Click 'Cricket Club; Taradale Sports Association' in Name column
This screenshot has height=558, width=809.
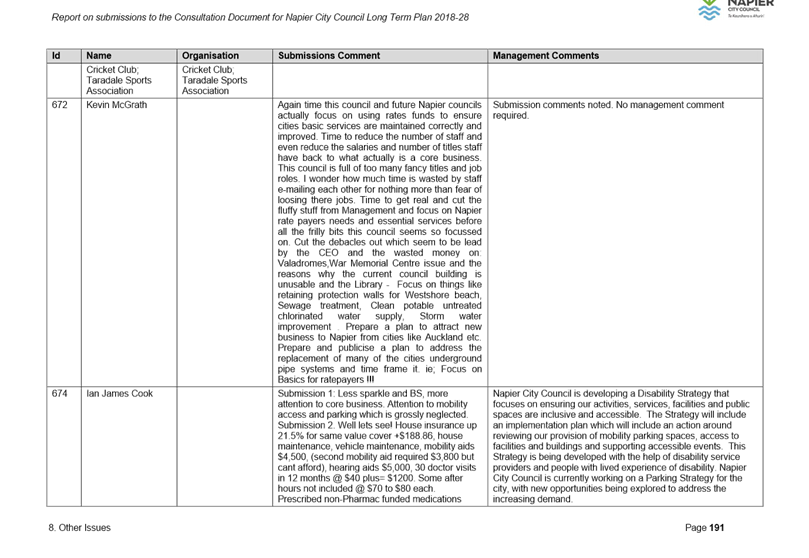pos(119,80)
